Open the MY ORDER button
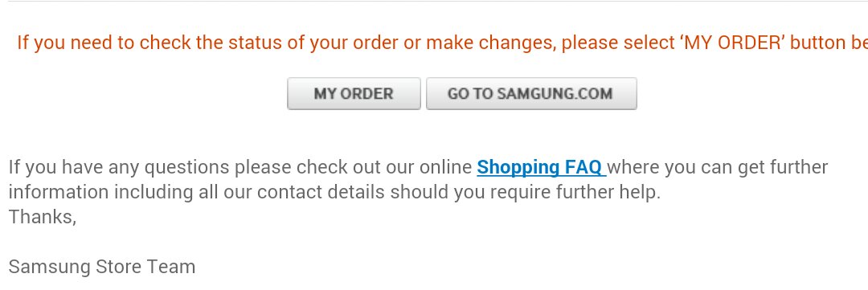The height and width of the screenshot is (290, 868). (x=354, y=93)
